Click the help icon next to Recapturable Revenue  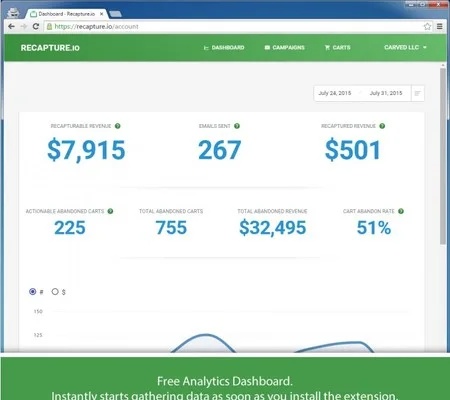118,126
